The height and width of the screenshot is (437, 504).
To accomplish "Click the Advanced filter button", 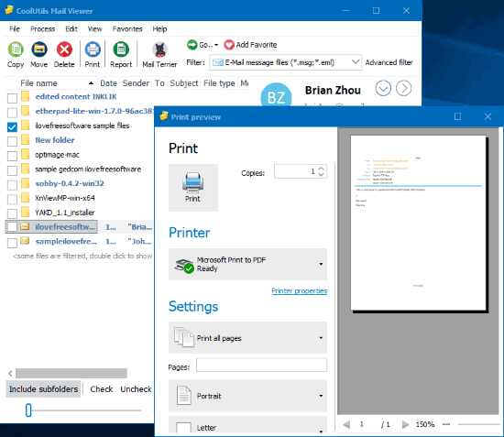I will [x=389, y=62].
